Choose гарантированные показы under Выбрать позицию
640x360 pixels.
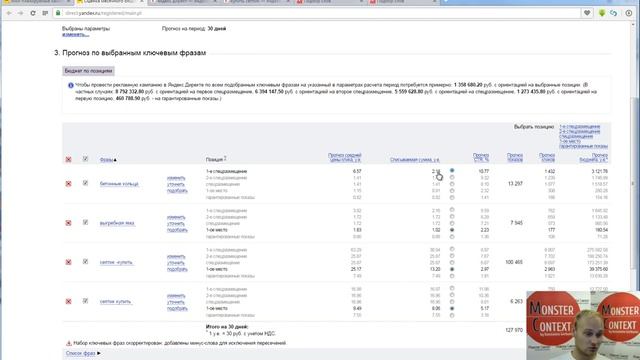coord(583,146)
